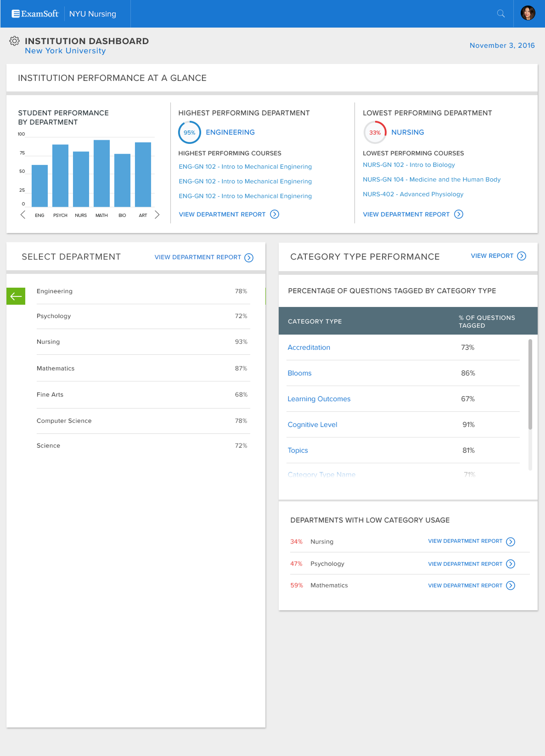The width and height of the screenshot is (545, 756).
Task: Show previous departments in the chart
Action: coord(23,215)
